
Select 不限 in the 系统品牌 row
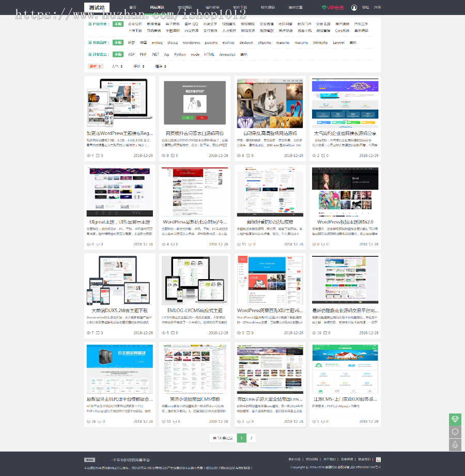pos(118,42)
